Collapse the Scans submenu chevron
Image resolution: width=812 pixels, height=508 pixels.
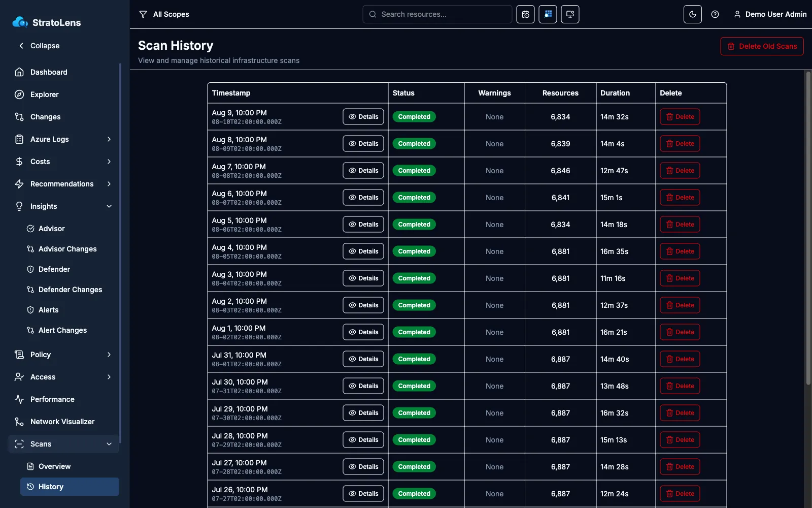pos(109,444)
